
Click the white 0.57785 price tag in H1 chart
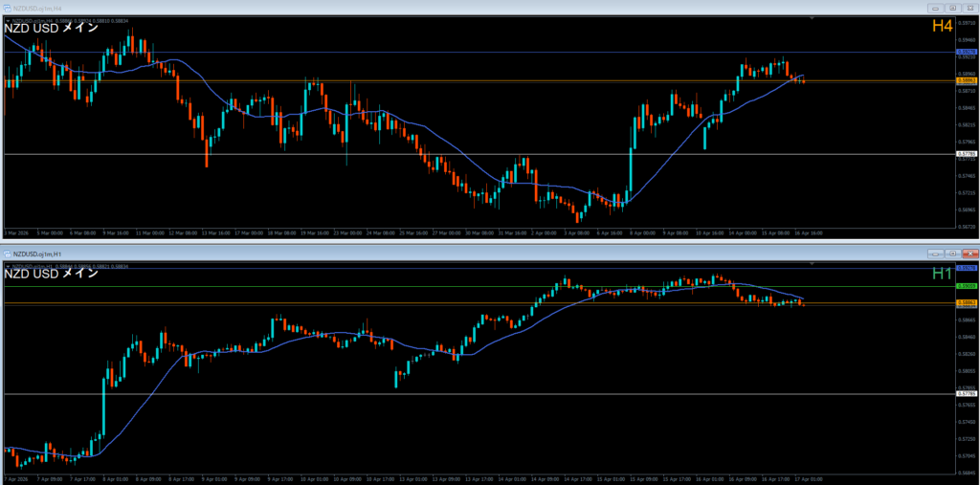point(966,393)
